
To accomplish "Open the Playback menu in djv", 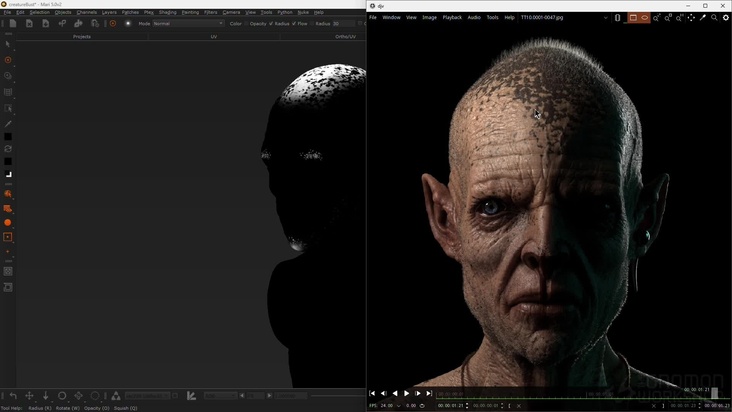I will point(452,18).
